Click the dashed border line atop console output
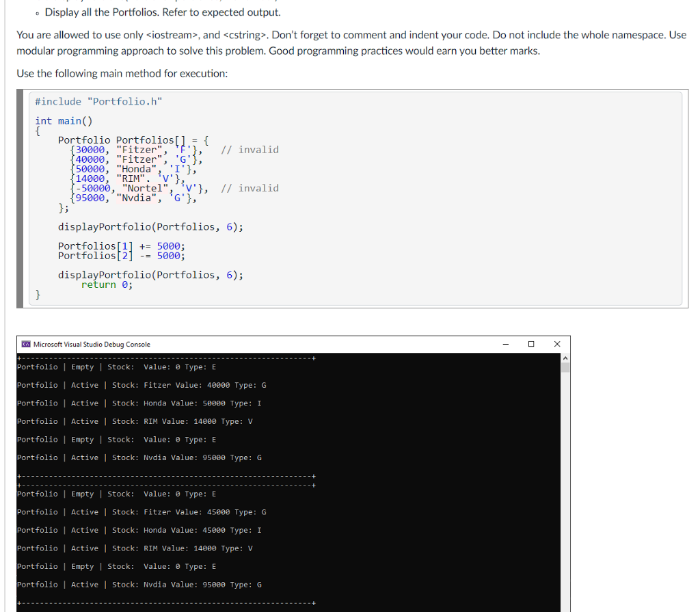 click(x=164, y=357)
